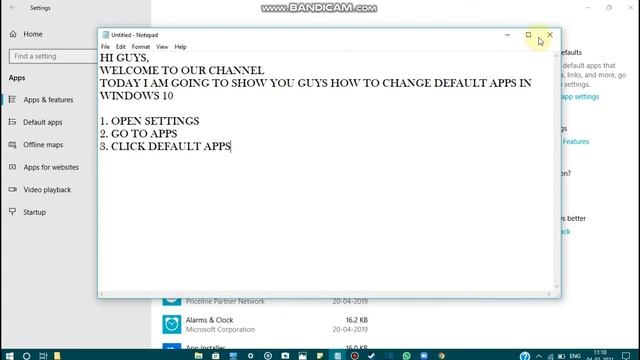Open Photos app on taskbar
640x360 pixels.
tap(302, 356)
